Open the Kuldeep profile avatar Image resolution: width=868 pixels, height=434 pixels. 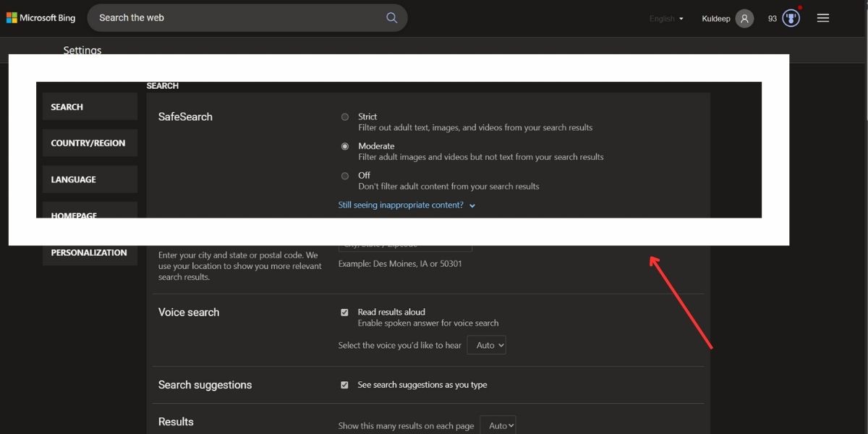tap(744, 19)
